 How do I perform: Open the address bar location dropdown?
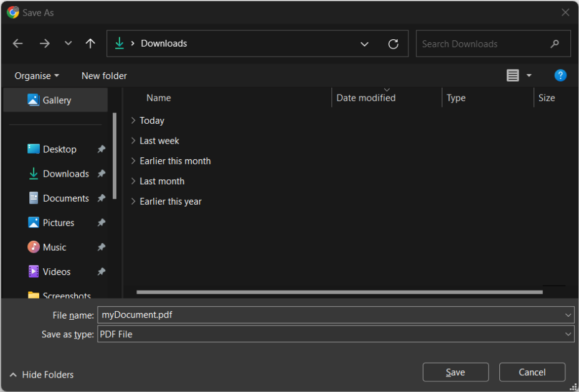click(364, 44)
